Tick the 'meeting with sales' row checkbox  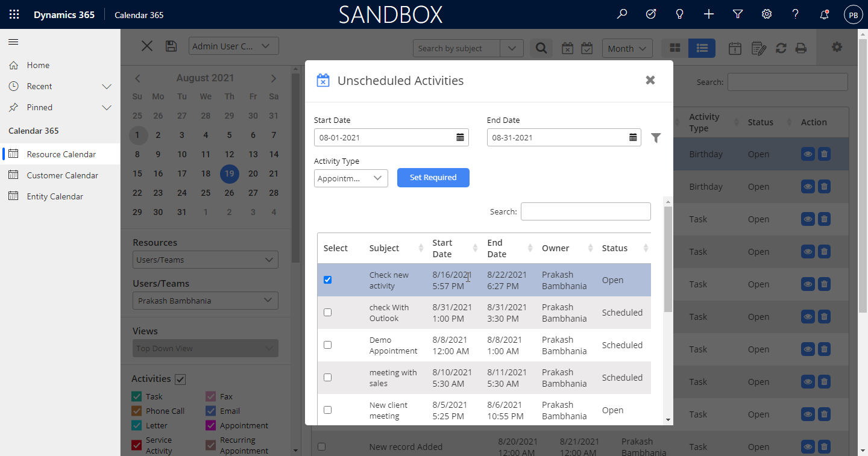[x=328, y=378]
